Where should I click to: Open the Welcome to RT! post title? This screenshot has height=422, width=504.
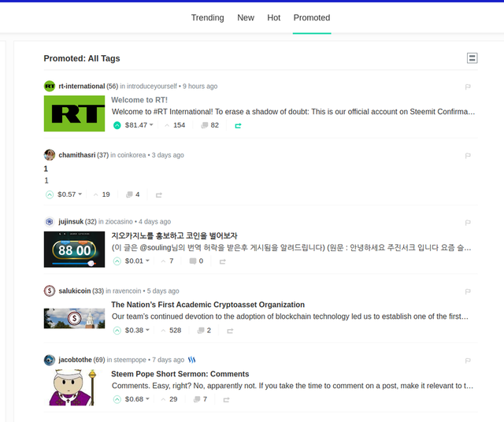(x=139, y=100)
